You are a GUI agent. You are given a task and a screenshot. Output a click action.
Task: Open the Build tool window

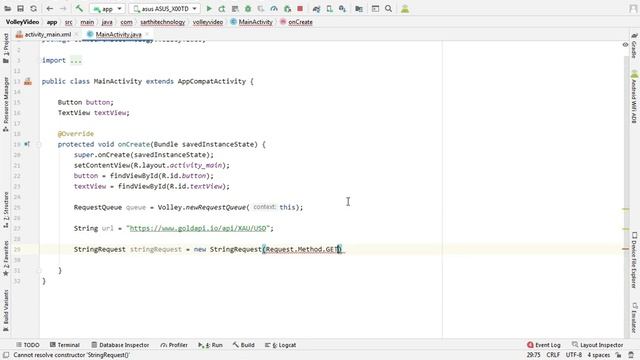tap(244, 345)
